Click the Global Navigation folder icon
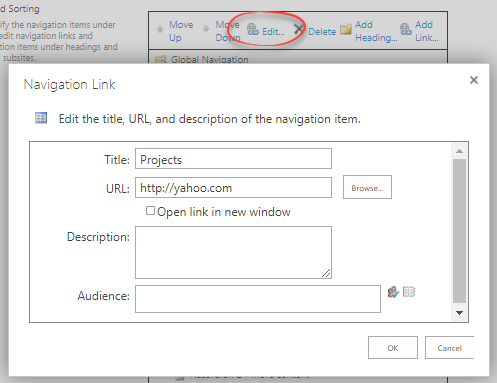This screenshot has width=497, height=383. click(x=161, y=60)
